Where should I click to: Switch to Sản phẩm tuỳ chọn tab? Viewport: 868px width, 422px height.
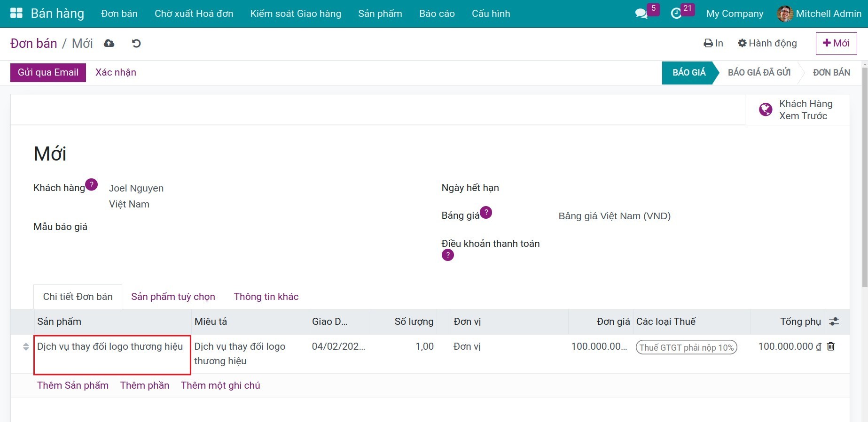(173, 297)
